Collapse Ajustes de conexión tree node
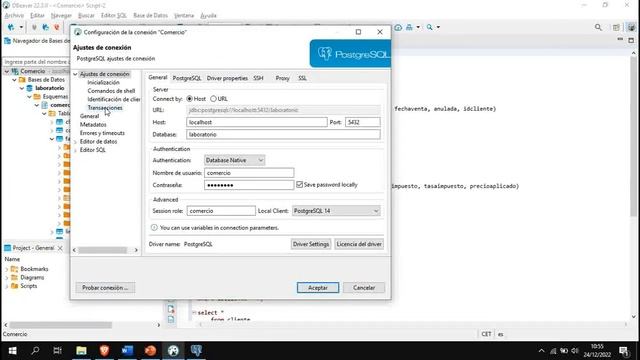 [75, 74]
